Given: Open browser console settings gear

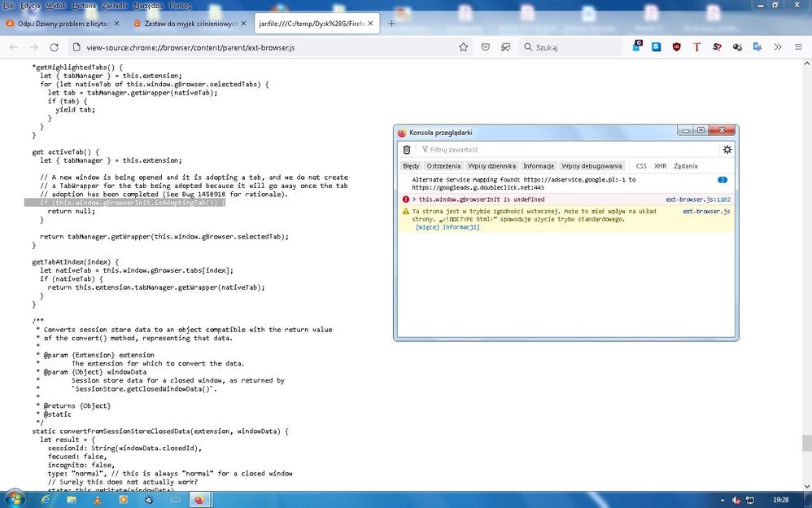Looking at the screenshot, I should [x=727, y=150].
